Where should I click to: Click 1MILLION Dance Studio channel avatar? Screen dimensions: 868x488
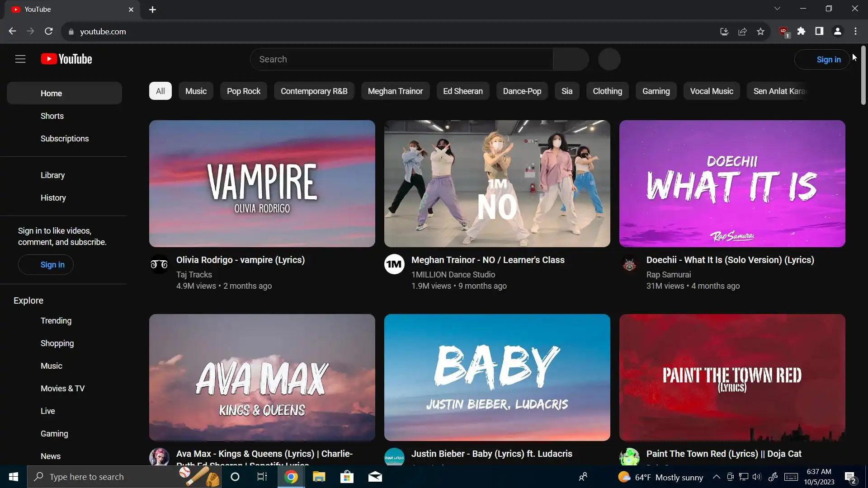394,264
